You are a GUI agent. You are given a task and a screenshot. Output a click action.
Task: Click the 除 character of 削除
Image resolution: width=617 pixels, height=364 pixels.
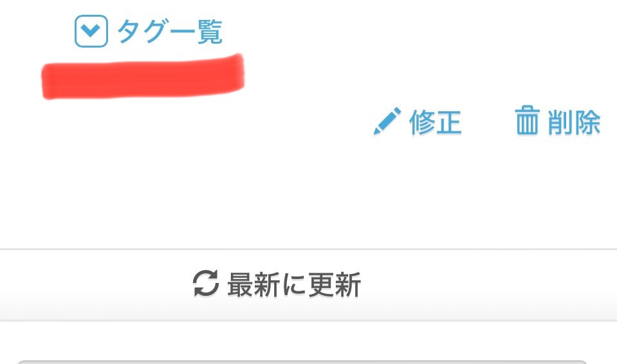pos(587,122)
